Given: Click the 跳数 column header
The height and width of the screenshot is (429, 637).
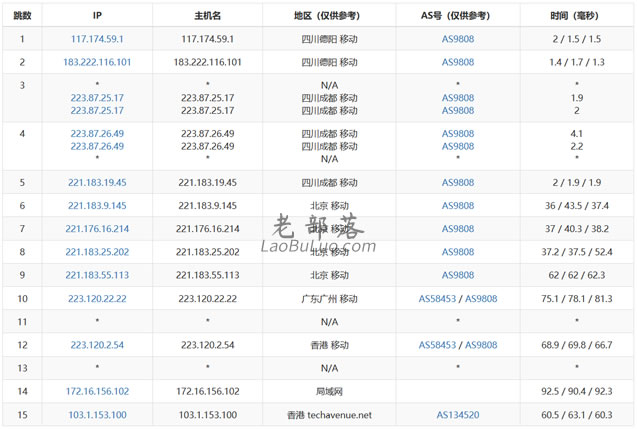Looking at the screenshot, I should tap(22, 15).
